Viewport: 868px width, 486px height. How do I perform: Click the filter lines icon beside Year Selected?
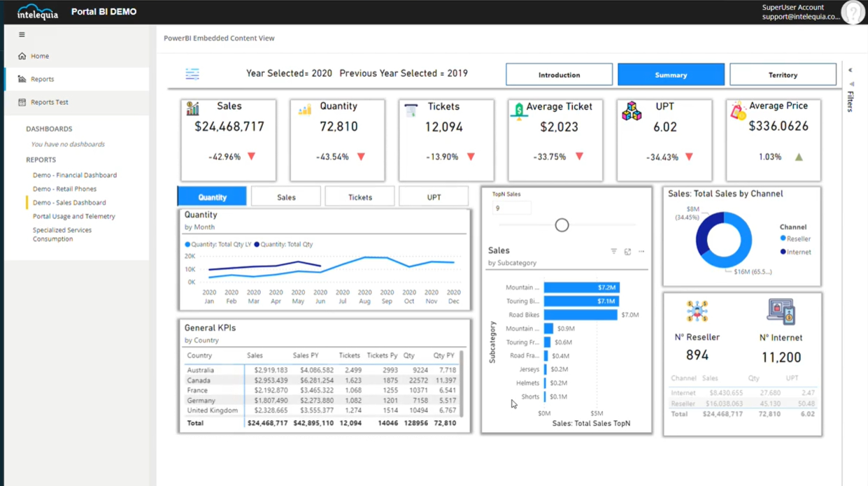192,74
